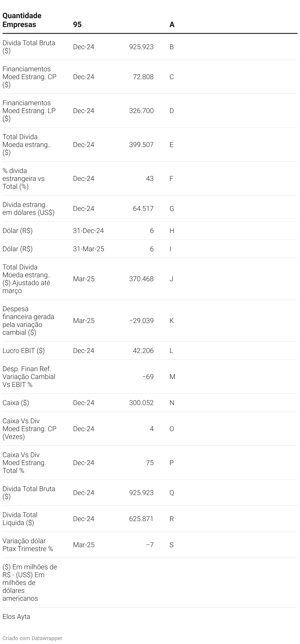300x644 pixels.
Task: Click the value −69 in the EBIT % row
Action: 148,377
